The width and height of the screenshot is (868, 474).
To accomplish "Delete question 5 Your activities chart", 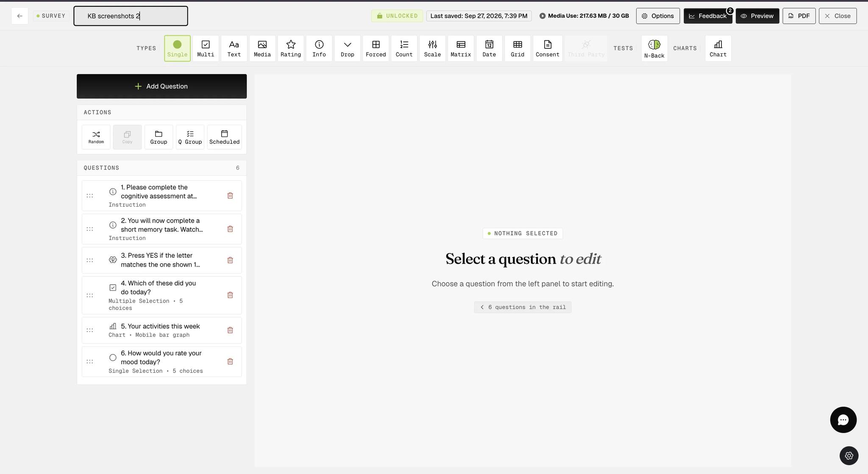I will tap(230, 330).
